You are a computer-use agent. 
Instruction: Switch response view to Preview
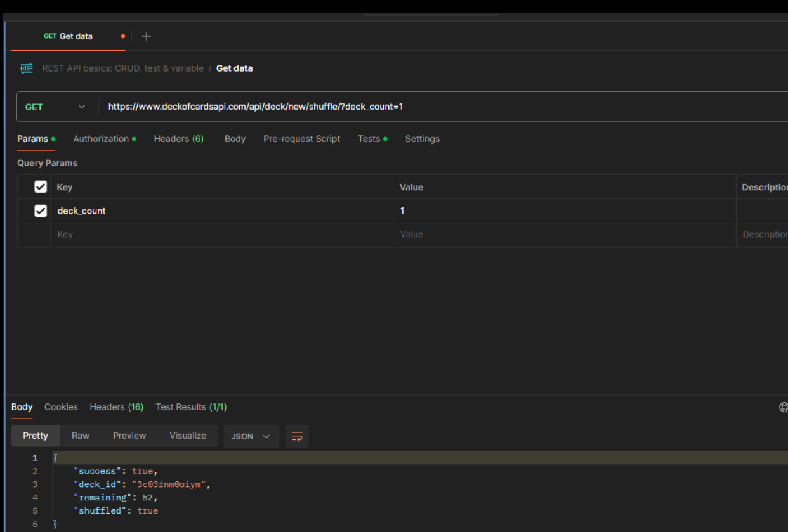(x=129, y=436)
